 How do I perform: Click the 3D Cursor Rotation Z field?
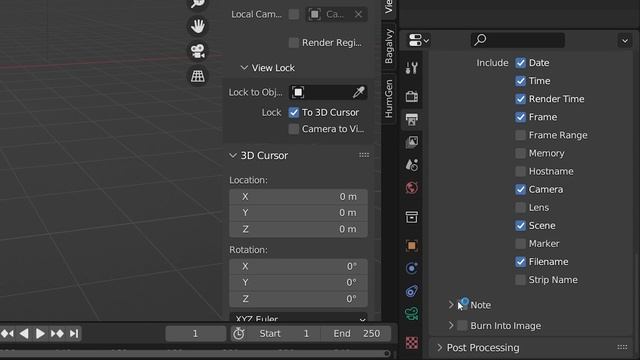click(x=298, y=299)
